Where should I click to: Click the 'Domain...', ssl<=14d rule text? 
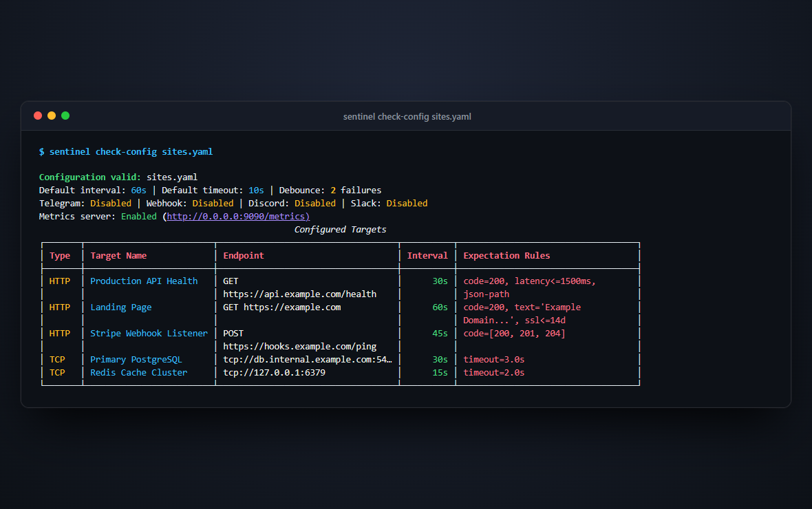coord(514,321)
